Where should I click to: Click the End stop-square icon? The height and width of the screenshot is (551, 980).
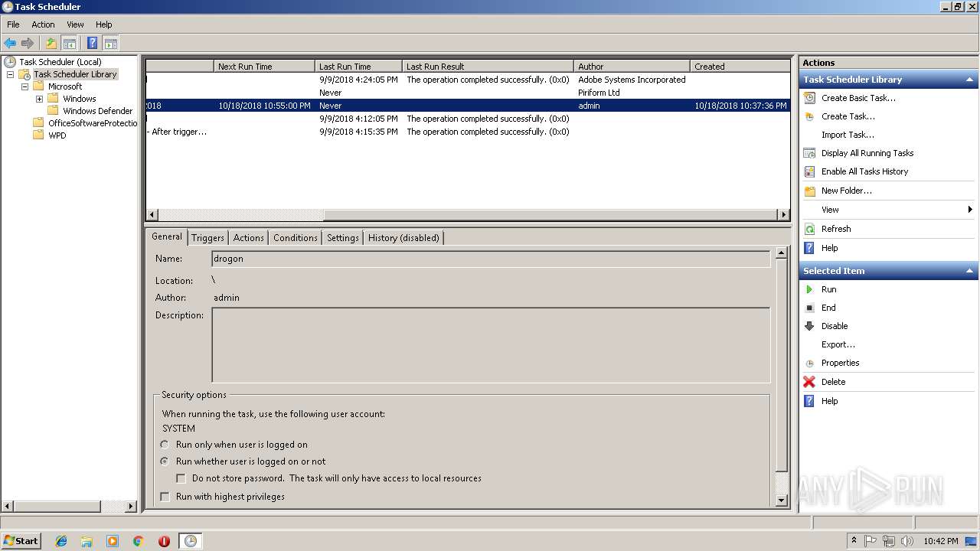(809, 308)
